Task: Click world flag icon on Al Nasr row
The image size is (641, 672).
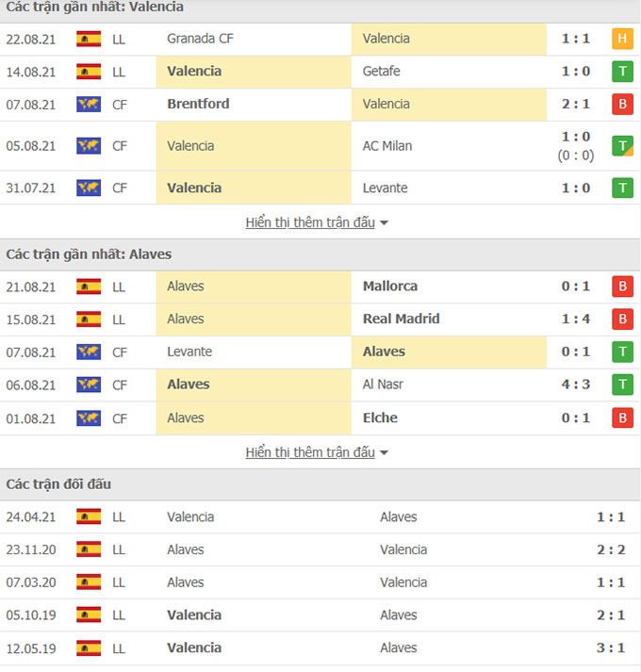Action: click(89, 385)
